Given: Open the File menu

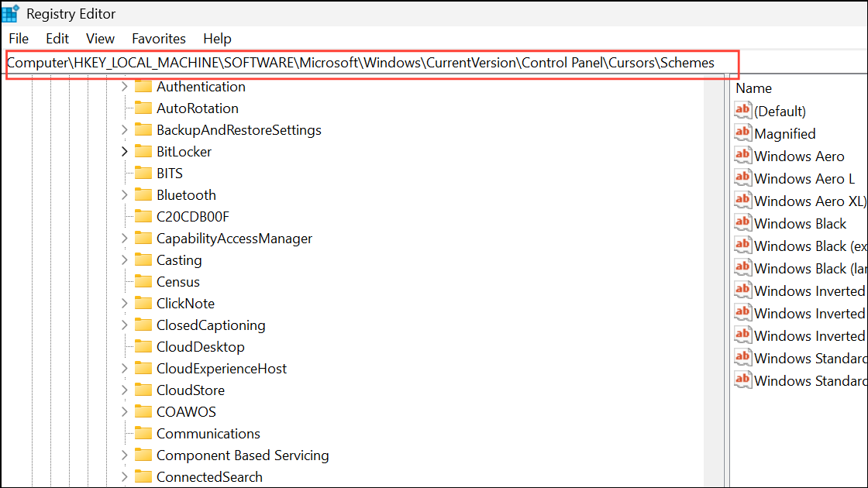Looking at the screenshot, I should 19,38.
